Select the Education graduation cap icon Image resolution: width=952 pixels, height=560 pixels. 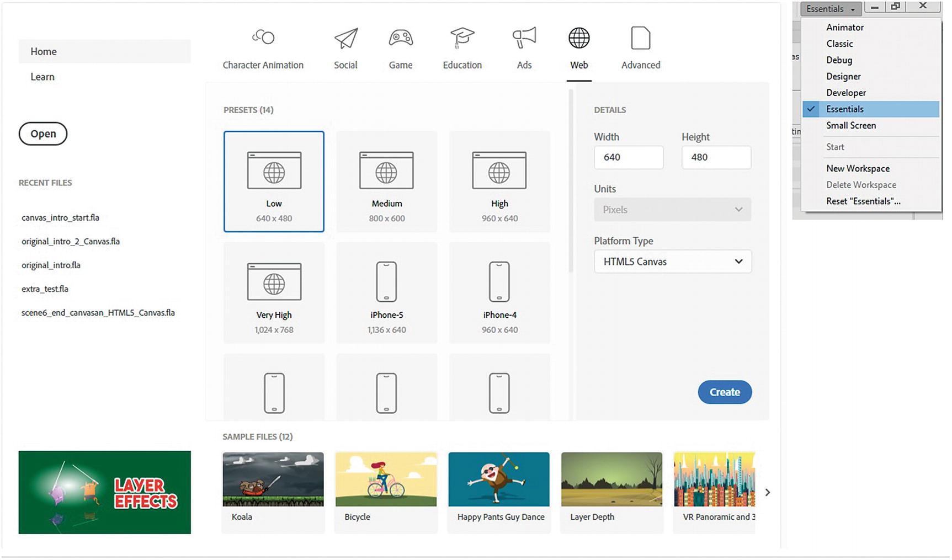462,38
